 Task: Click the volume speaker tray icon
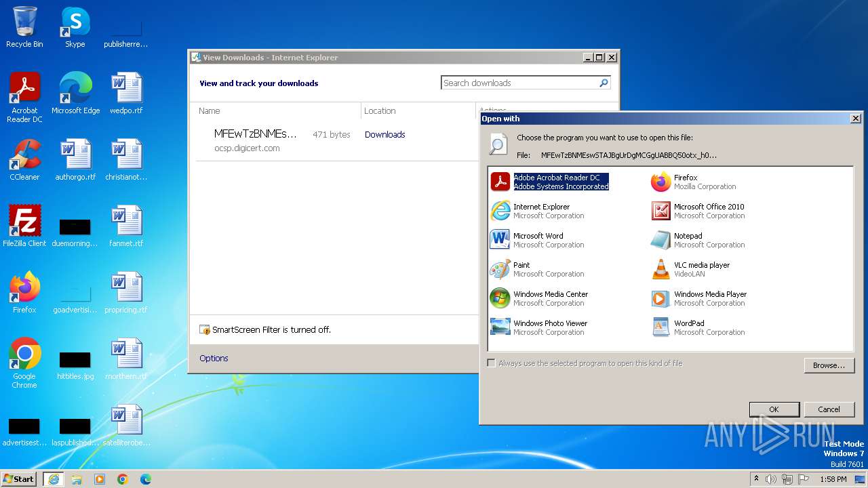(x=771, y=479)
